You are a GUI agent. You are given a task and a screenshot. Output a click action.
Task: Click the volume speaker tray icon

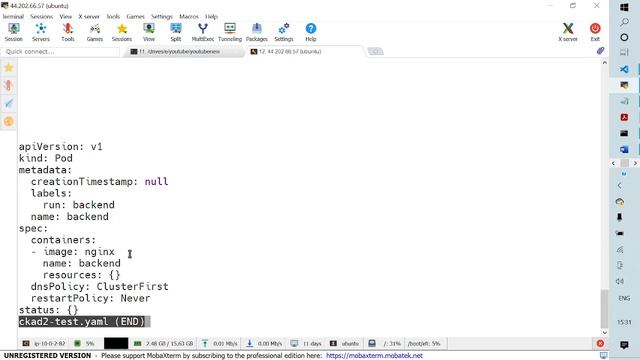click(x=620, y=281)
